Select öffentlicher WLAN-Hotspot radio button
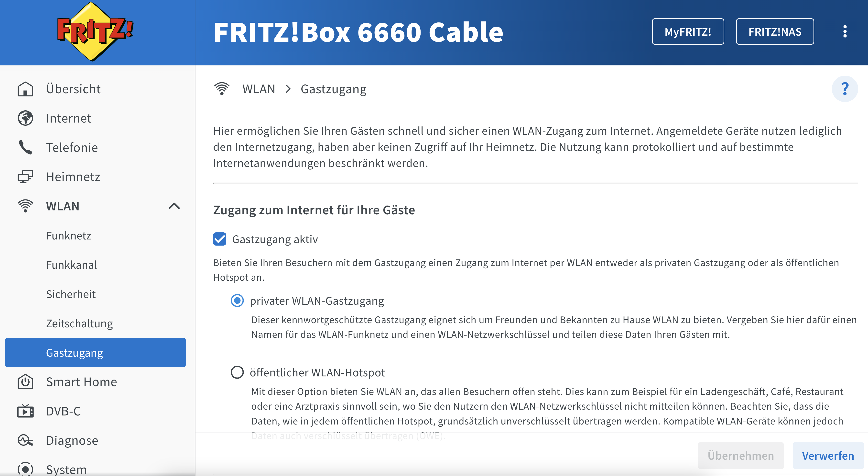Viewport: 868px width, 476px height. (x=237, y=372)
